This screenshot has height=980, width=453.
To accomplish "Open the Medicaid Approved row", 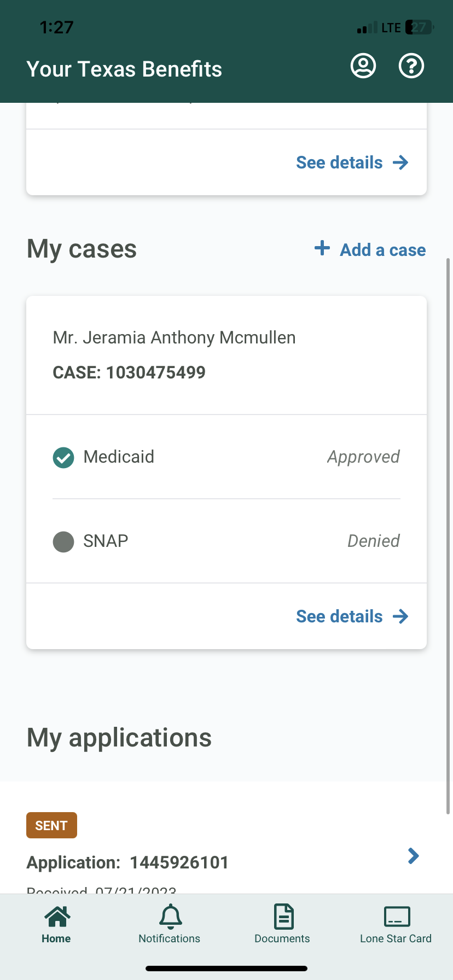I will pyautogui.click(x=226, y=457).
